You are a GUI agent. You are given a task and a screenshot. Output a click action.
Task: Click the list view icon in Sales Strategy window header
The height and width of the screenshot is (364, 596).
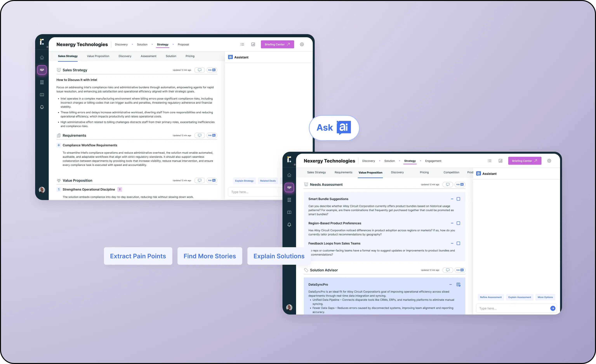click(242, 44)
